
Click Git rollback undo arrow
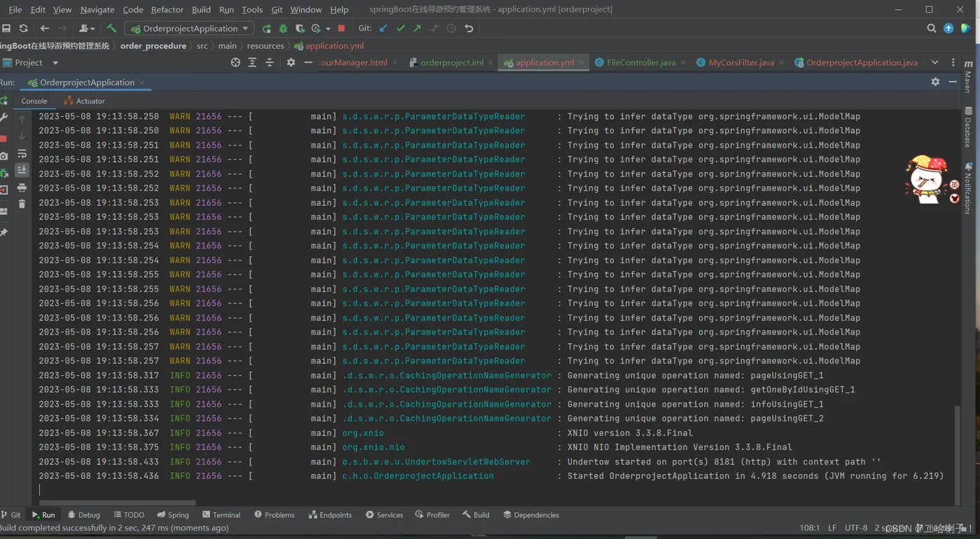[x=469, y=29]
